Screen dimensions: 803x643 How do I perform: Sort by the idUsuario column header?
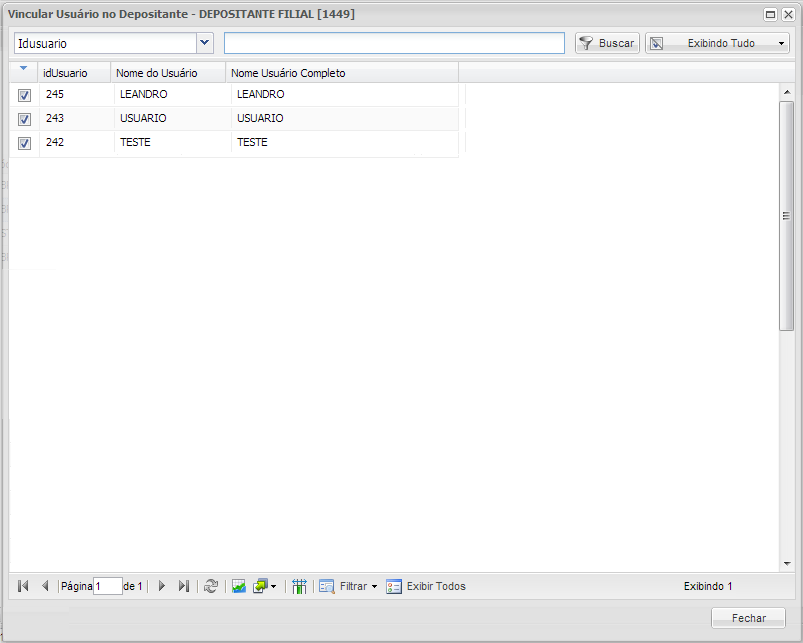pos(74,73)
